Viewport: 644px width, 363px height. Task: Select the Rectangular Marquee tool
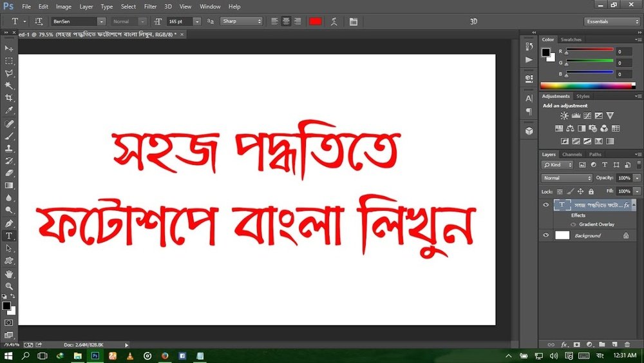[8, 61]
